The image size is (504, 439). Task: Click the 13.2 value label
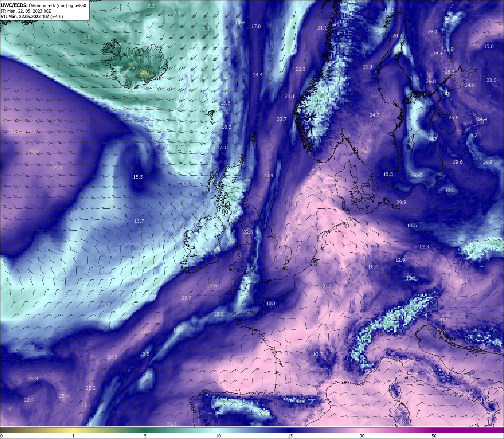183,184
